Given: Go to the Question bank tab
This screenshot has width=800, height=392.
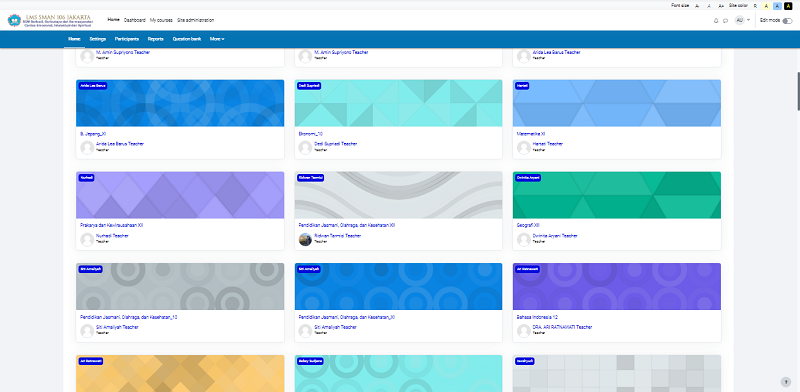Looking at the screenshot, I should tap(187, 39).
